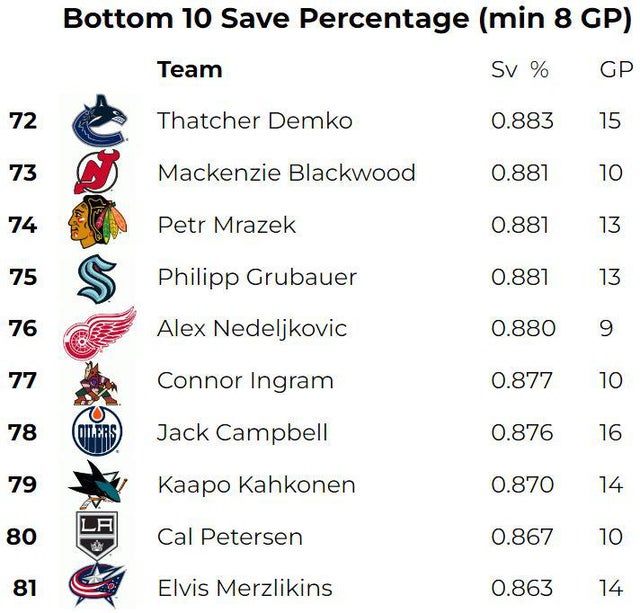Click Cal Petersen's name
The image size is (640, 613).
click(229, 537)
